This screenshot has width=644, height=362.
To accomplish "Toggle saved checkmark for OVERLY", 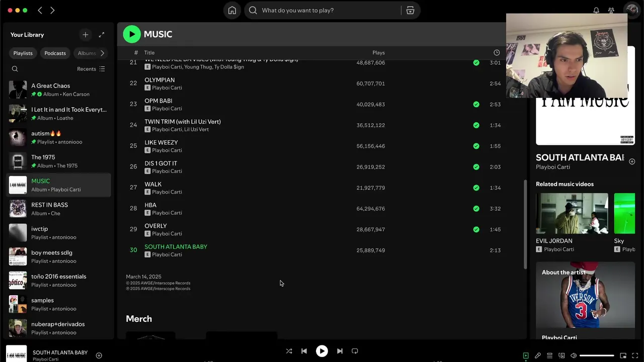I will pos(476,229).
